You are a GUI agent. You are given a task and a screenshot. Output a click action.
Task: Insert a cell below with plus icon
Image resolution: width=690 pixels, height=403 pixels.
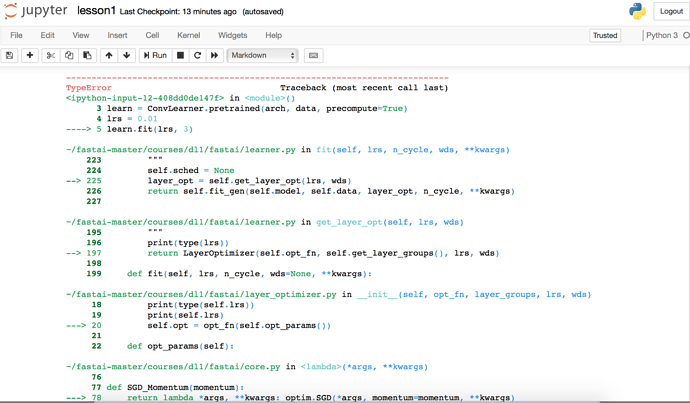coord(30,56)
